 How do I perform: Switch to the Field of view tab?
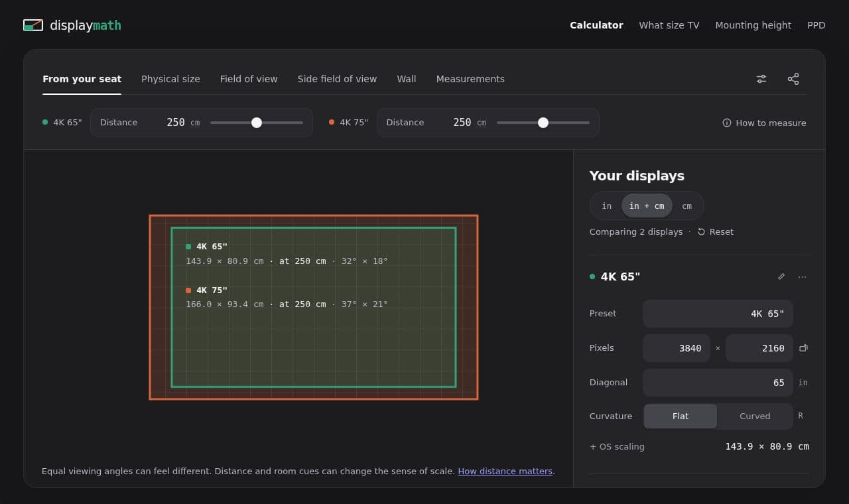tap(249, 79)
